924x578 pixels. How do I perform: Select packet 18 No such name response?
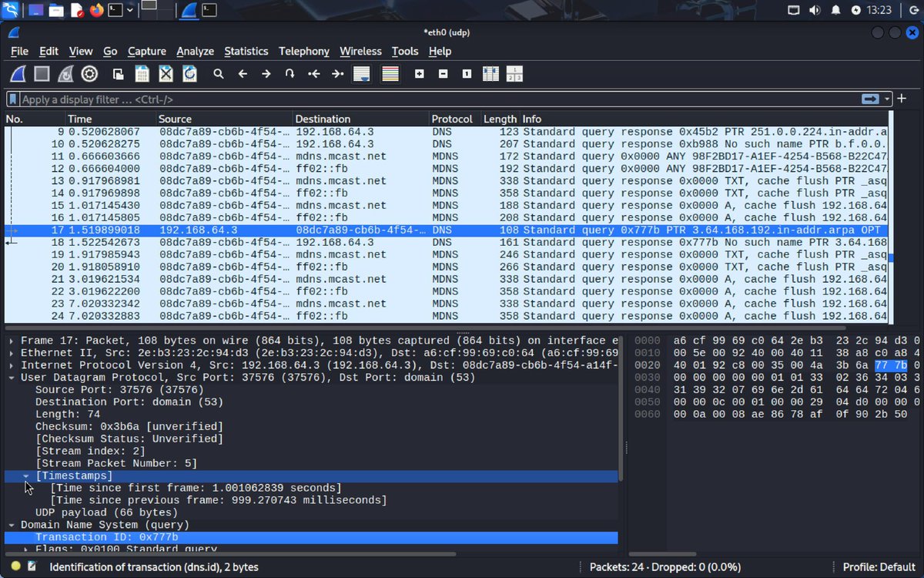coord(447,242)
